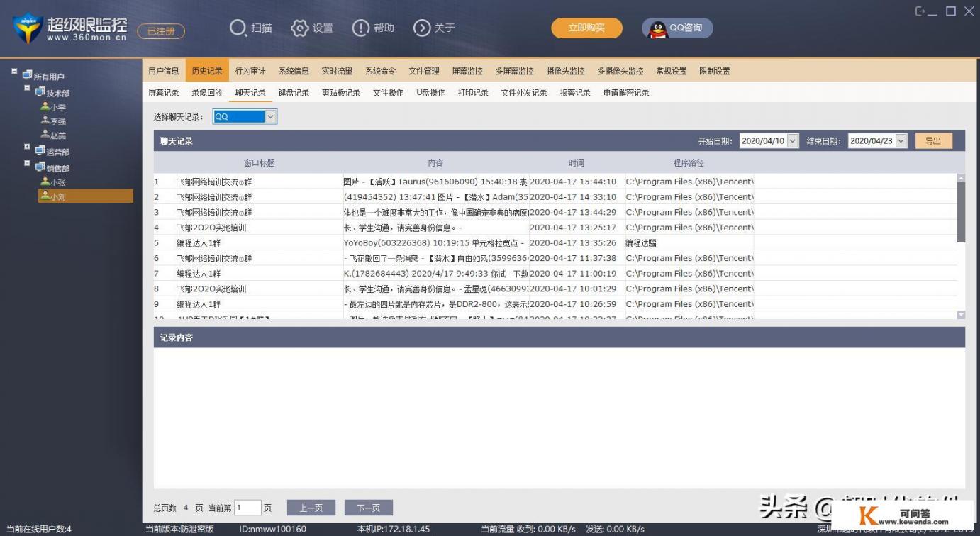This screenshot has width=980, height=536.
Task: Click user avatar icon for 小张
Action: pos(45,182)
